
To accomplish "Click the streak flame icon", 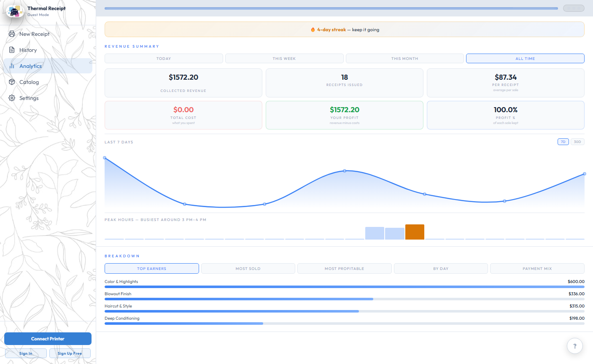I will click(x=313, y=30).
